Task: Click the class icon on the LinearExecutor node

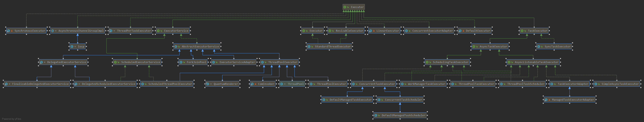Action: [x=370, y=31]
